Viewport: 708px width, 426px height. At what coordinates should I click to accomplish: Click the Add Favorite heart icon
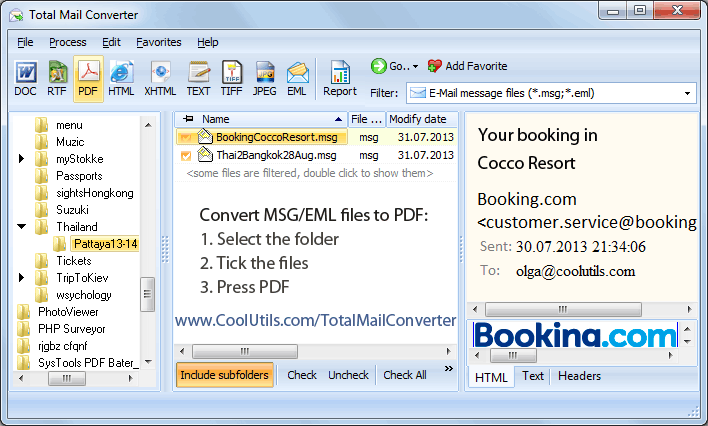pos(434,66)
